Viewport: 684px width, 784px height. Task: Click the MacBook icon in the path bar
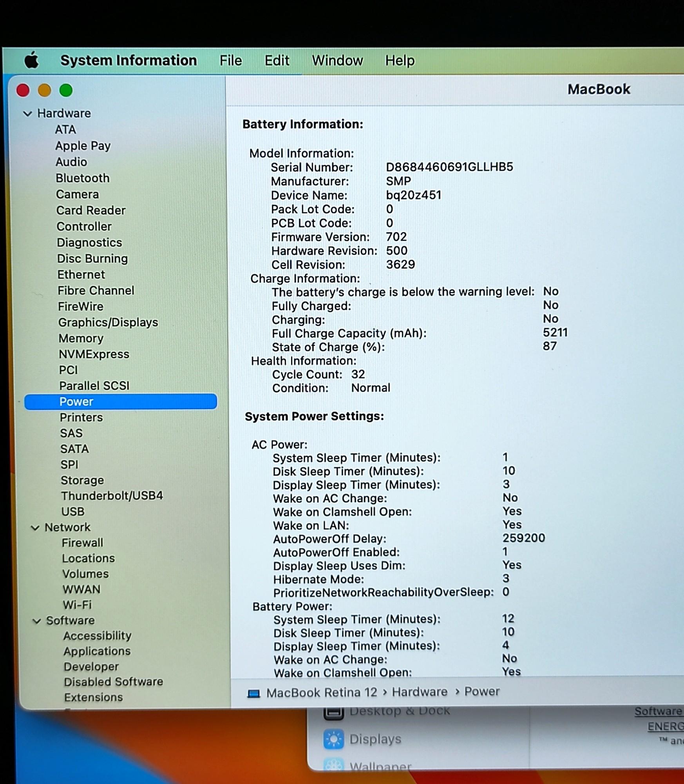coord(253,694)
